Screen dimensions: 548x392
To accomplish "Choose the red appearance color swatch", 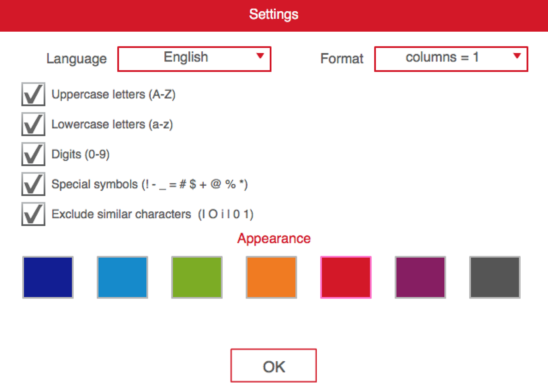I will click(x=346, y=277).
